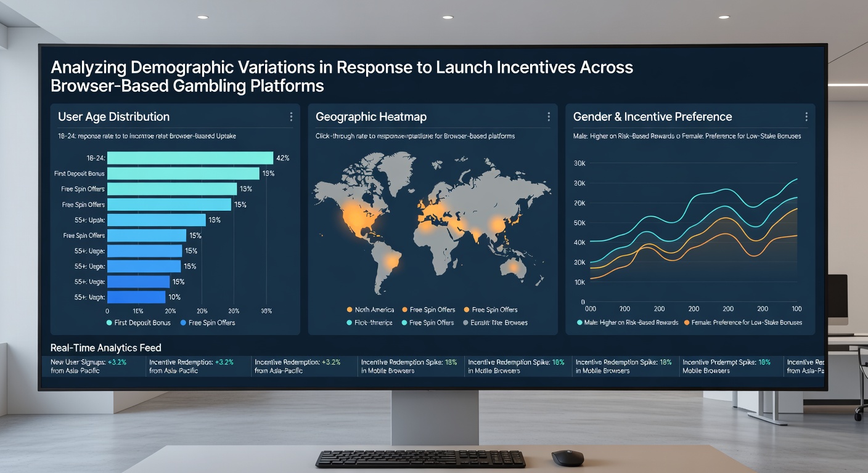Click the 10k y-axis label

coord(579,282)
